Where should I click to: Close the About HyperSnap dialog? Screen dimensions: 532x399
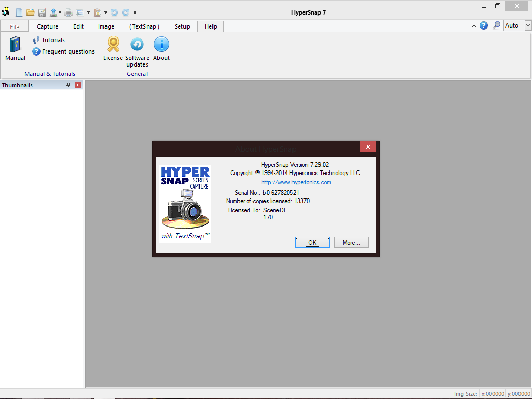(x=368, y=147)
